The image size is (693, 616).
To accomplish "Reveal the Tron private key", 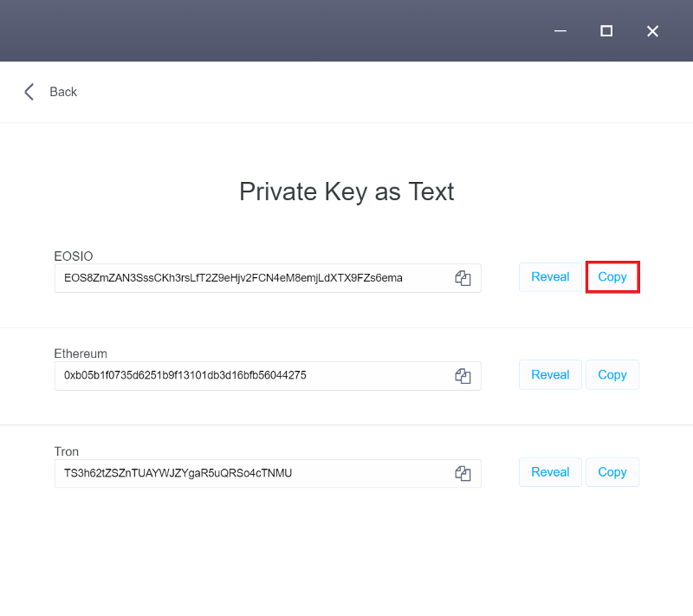I will click(x=550, y=472).
